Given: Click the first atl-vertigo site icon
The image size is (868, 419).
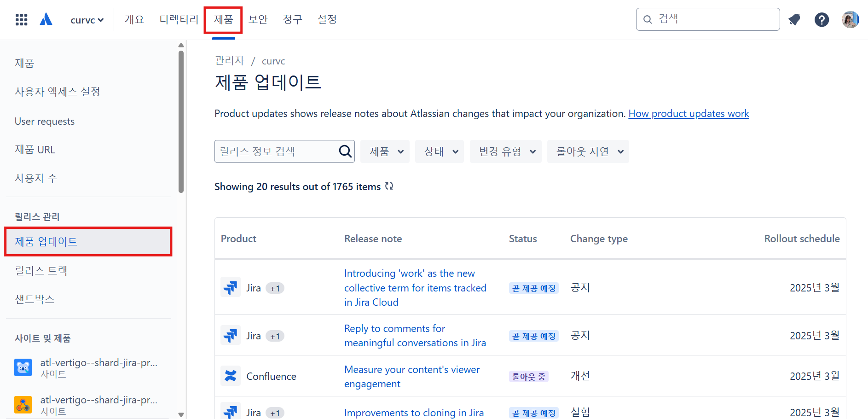Looking at the screenshot, I should [23, 367].
